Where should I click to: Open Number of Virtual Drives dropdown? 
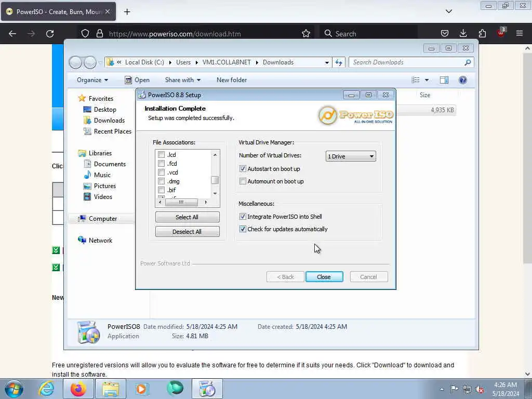coord(351,156)
